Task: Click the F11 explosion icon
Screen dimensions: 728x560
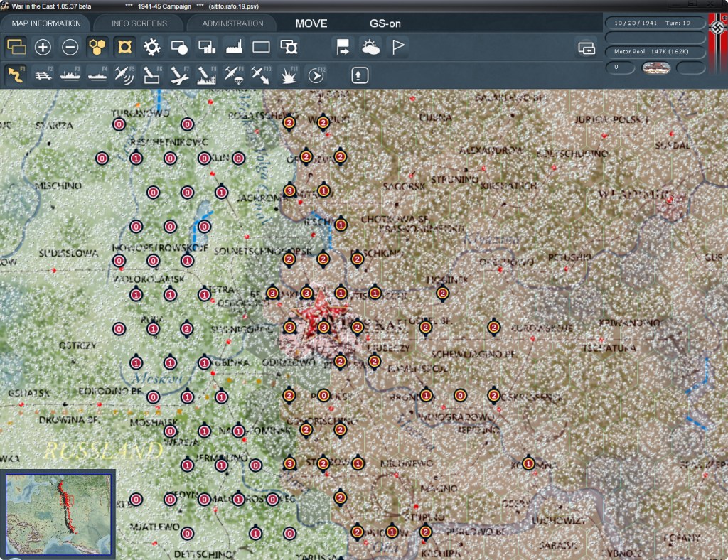Action: [289, 75]
